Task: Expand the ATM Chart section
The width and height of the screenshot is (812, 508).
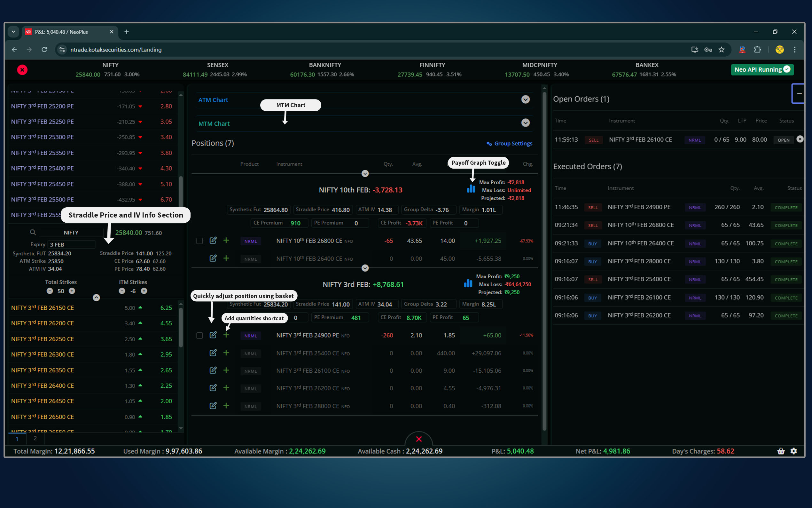Action: point(525,99)
